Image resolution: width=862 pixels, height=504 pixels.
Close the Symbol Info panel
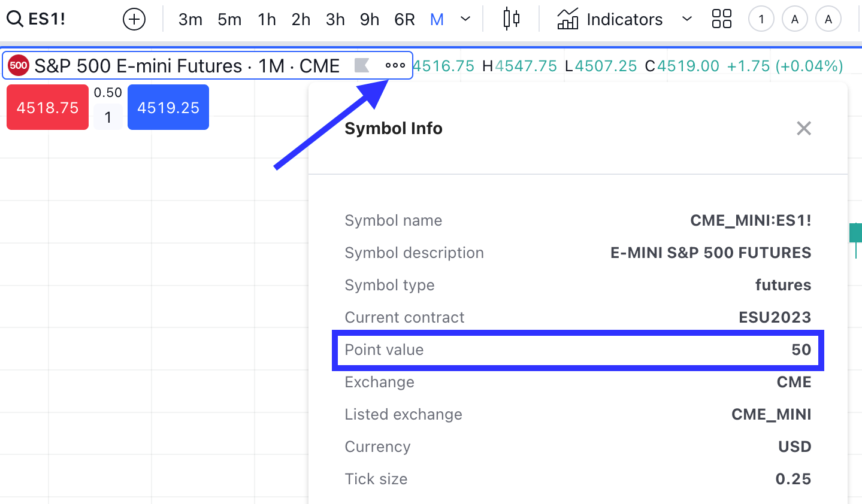pyautogui.click(x=804, y=128)
